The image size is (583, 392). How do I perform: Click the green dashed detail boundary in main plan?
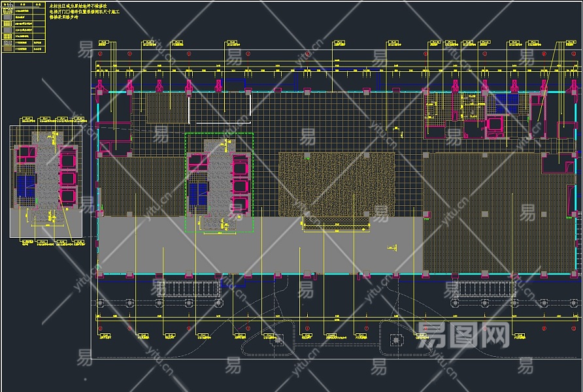(220, 182)
